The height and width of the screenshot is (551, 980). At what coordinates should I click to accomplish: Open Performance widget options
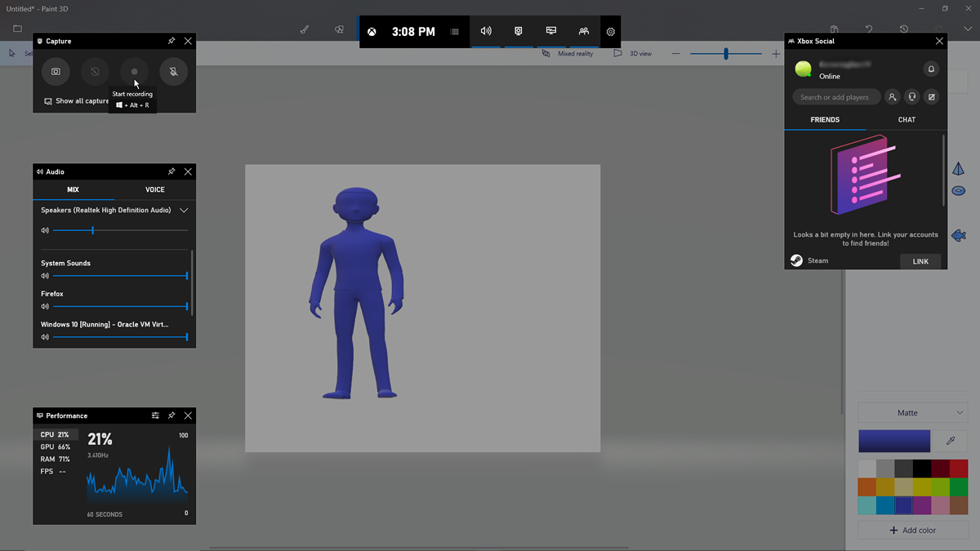(155, 415)
